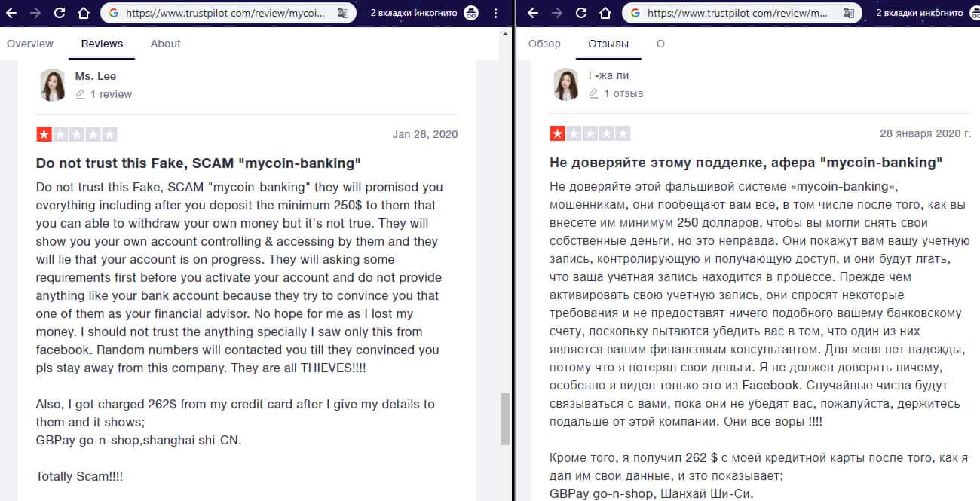
Task: Open '1 review' count link
Action: (111, 94)
